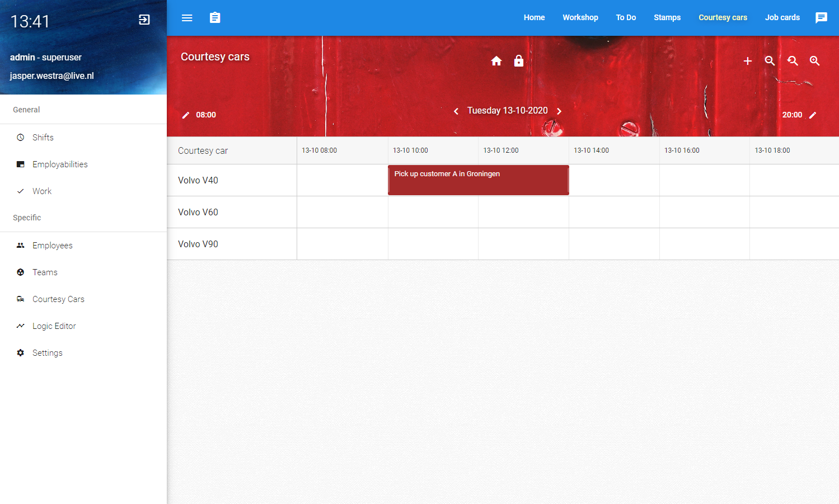839x504 pixels.
Task: Open the Logic Editor in the sidebar
Action: click(83, 326)
